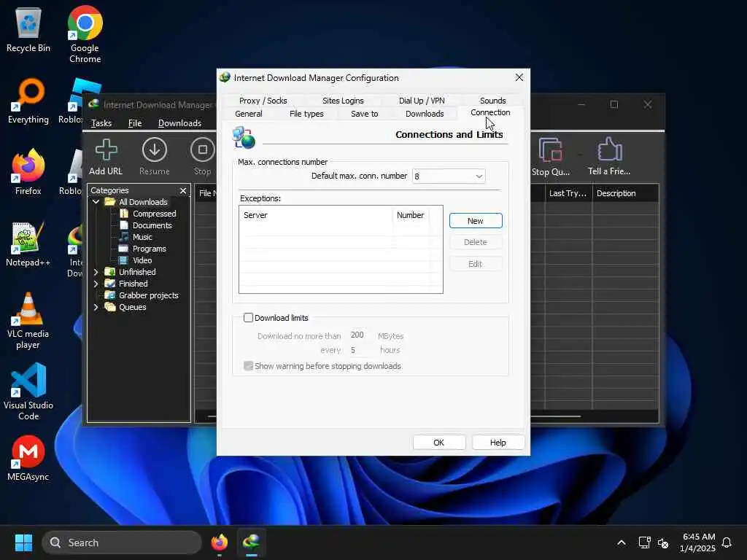Switch to the General tab
Viewport: 747px width, 560px height.
pos(249,114)
